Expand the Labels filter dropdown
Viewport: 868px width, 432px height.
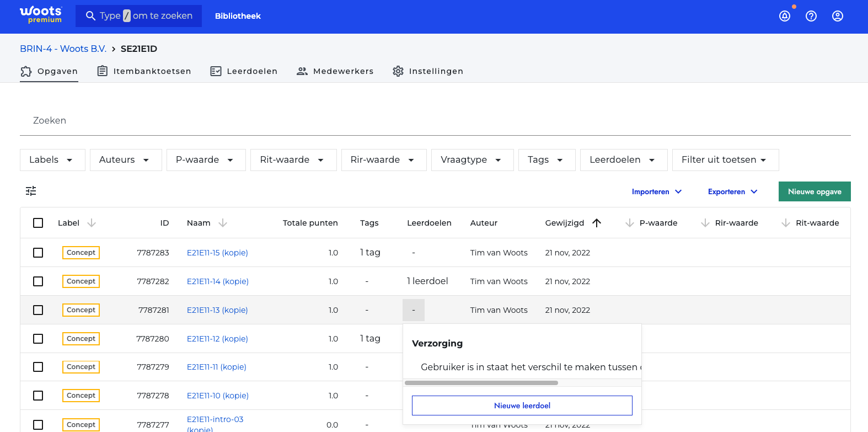click(52, 160)
